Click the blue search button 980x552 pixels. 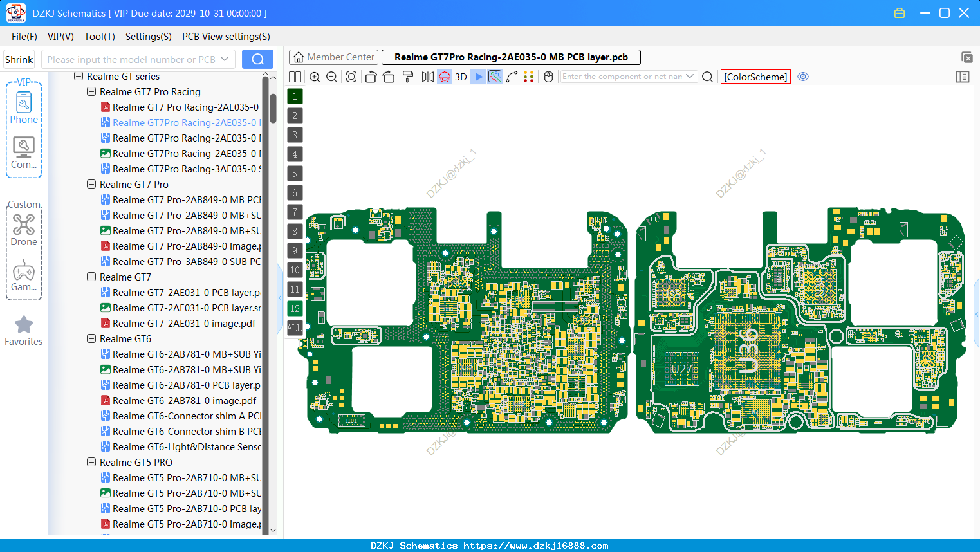[x=257, y=59]
